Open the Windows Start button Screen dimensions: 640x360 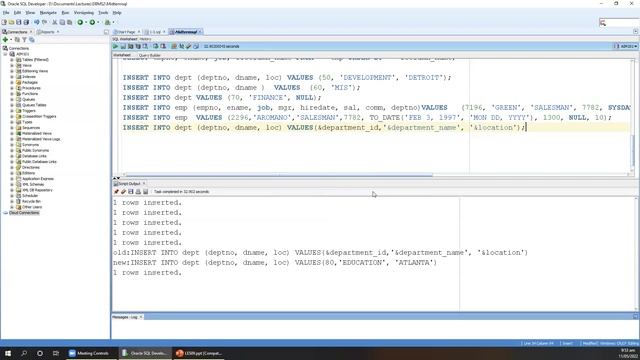pos(8,353)
